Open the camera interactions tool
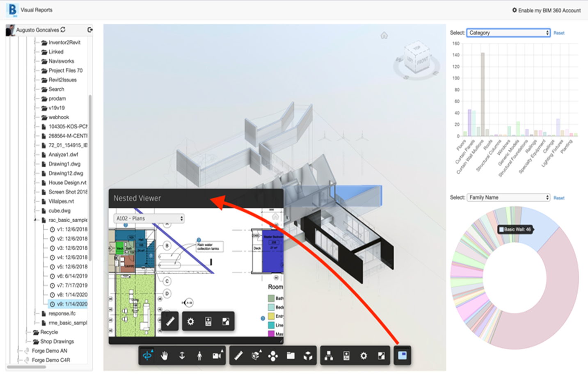 coord(217,355)
